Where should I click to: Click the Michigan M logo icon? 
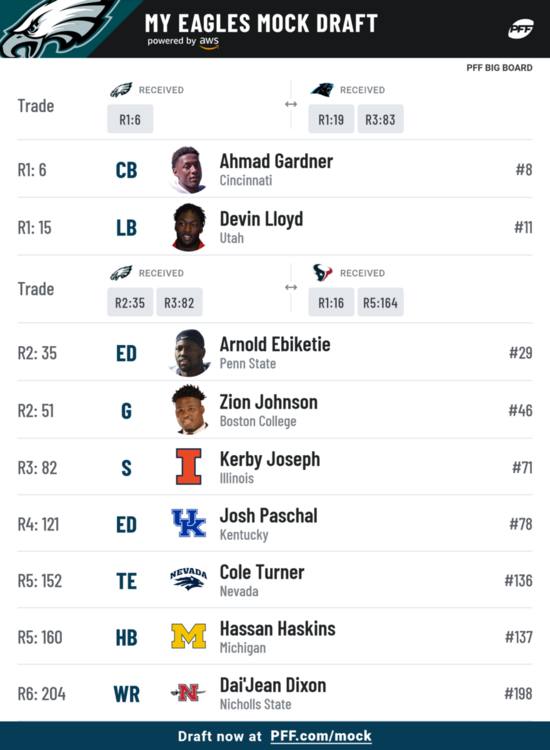(188, 636)
